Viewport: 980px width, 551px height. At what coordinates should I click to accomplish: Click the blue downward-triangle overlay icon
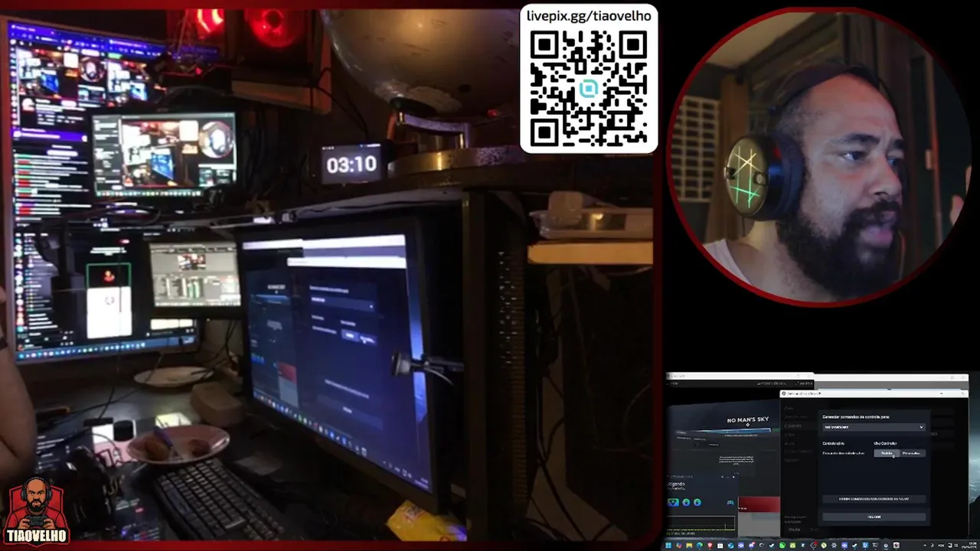673,502
